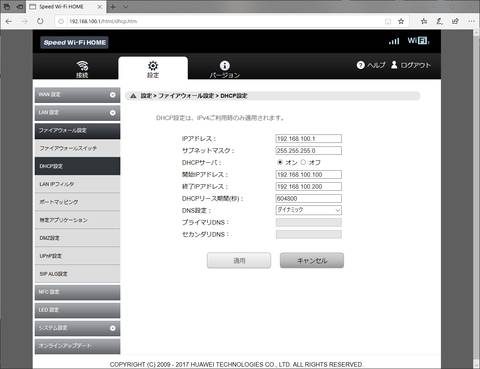
Task: Click the share icon in browser toolbar
Action: pos(455,21)
